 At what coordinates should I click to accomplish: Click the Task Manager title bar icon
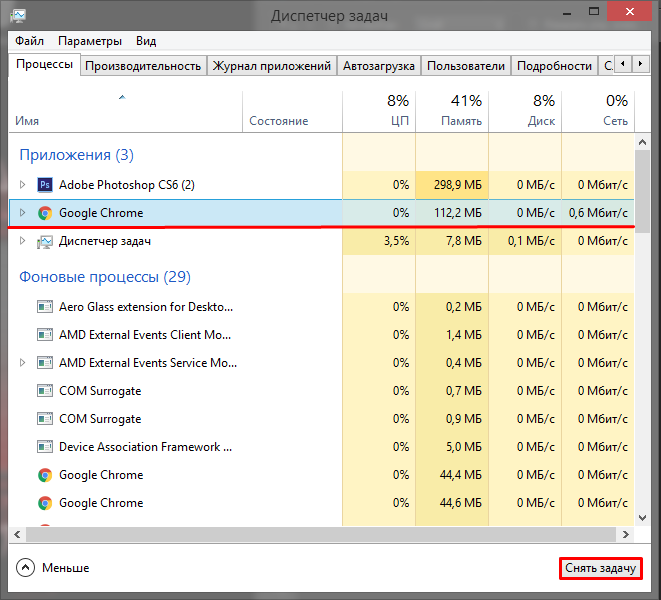click(x=16, y=16)
